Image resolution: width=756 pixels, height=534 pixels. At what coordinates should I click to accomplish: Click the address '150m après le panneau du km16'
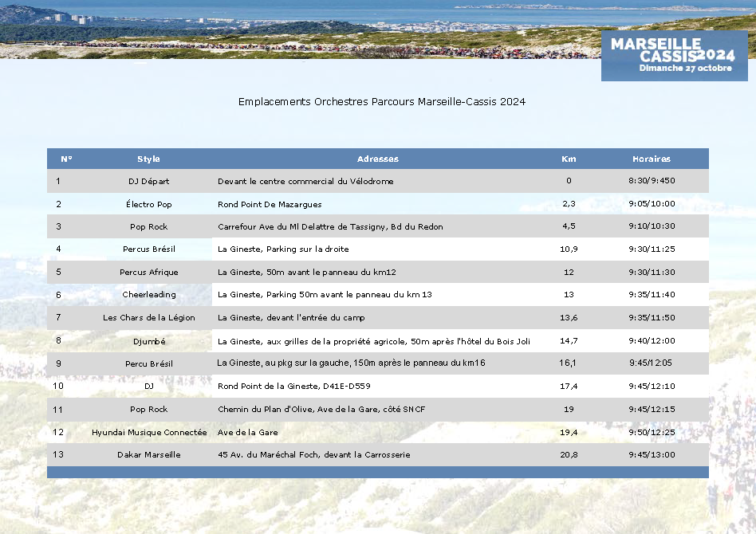point(351,363)
